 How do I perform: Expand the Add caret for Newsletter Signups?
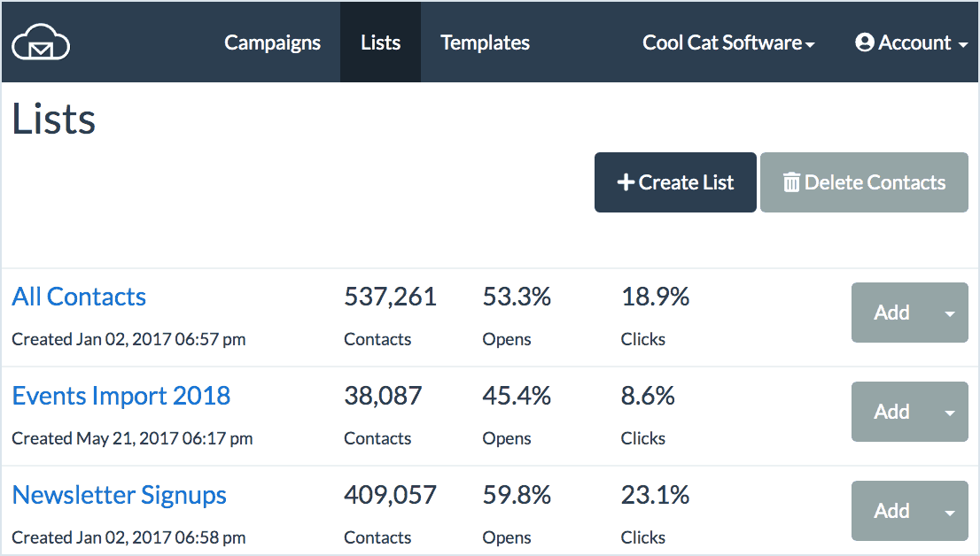coord(950,512)
